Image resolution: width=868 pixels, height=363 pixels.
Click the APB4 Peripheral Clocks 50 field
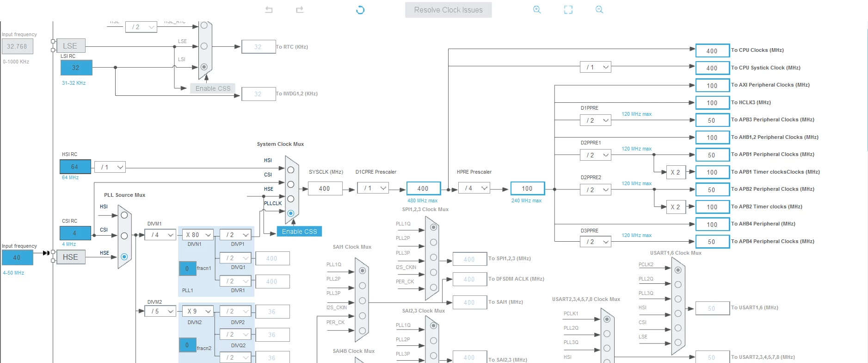point(712,242)
